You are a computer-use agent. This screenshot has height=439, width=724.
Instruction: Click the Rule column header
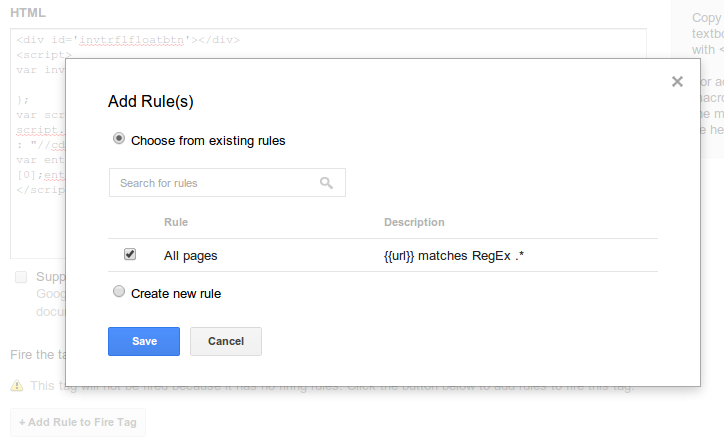(x=176, y=222)
